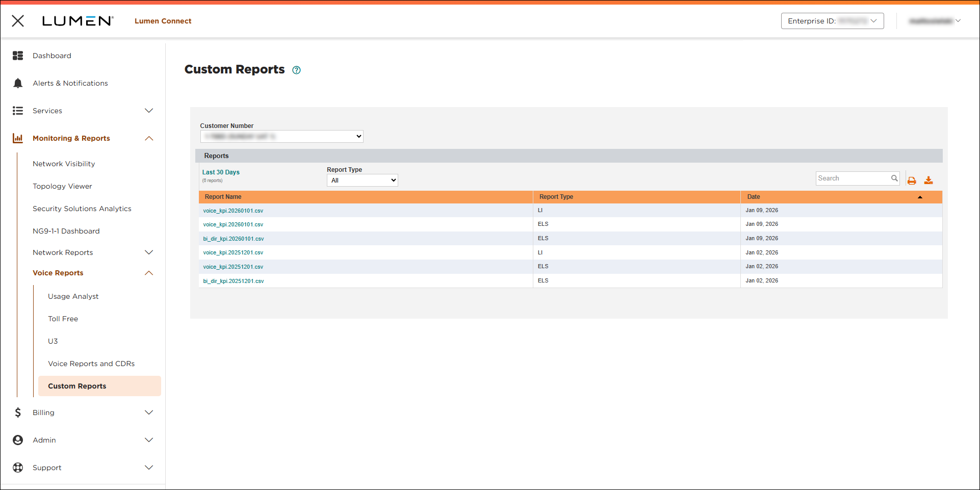Select the Services list icon

coord(18,110)
